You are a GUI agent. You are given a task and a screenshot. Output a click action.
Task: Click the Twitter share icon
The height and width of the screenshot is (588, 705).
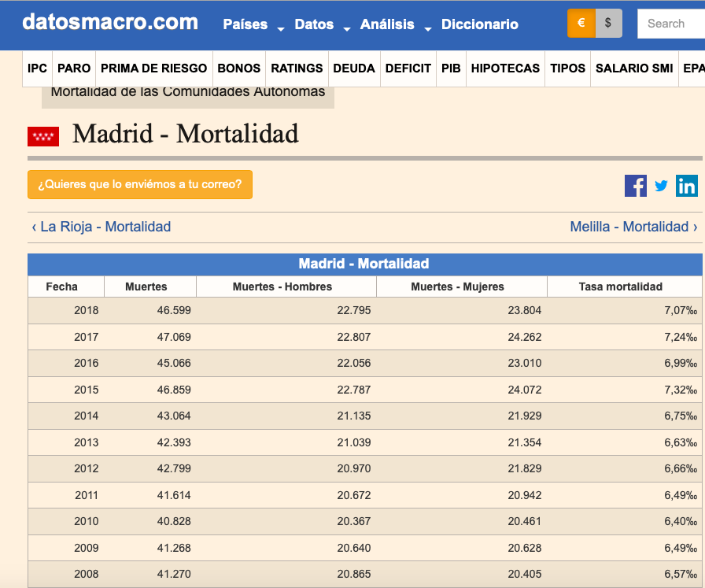661,186
